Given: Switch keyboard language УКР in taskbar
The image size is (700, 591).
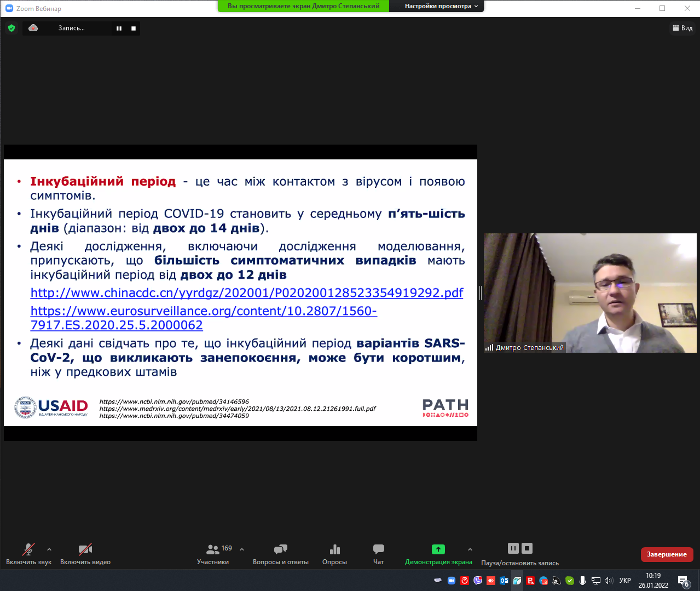Looking at the screenshot, I should [625, 581].
